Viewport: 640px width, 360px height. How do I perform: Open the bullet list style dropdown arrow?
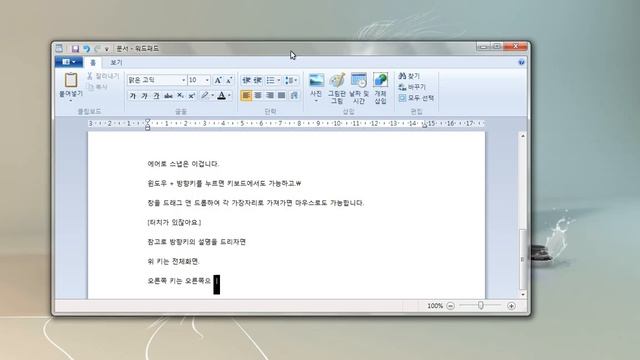point(279,80)
